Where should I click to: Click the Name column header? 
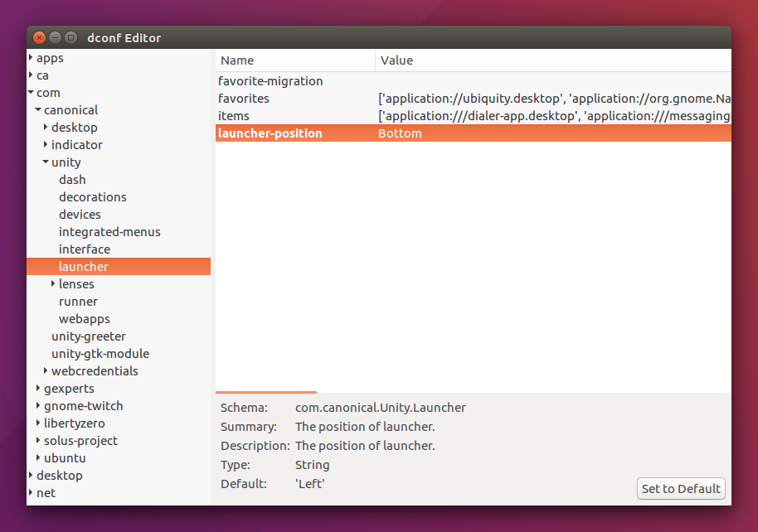[x=295, y=60]
